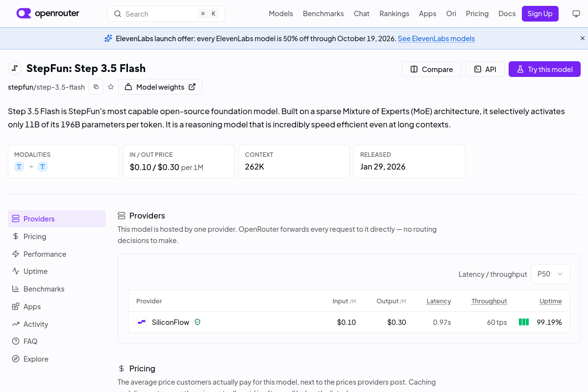
Task: Go to Chat in the top navigation
Action: pyautogui.click(x=362, y=14)
